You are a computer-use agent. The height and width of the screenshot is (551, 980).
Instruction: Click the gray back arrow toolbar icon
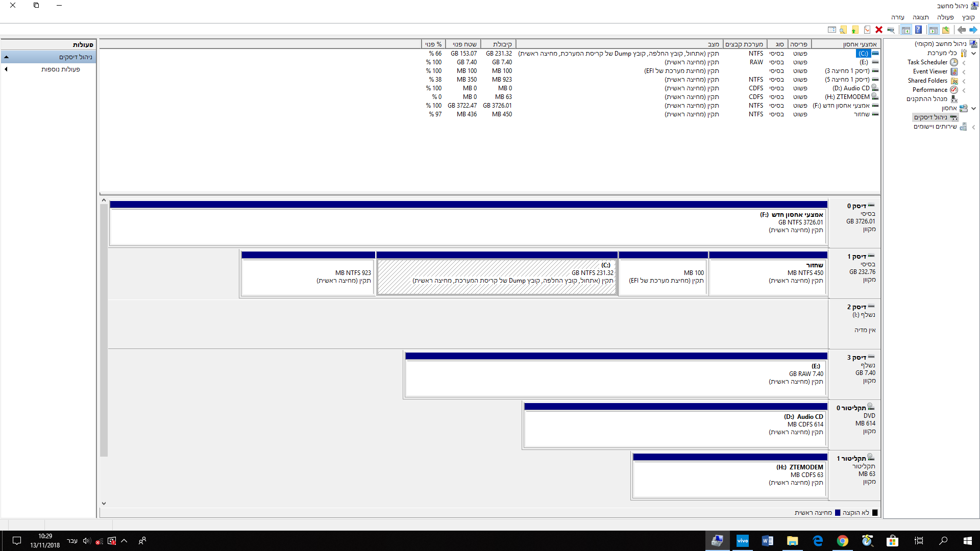tap(962, 30)
